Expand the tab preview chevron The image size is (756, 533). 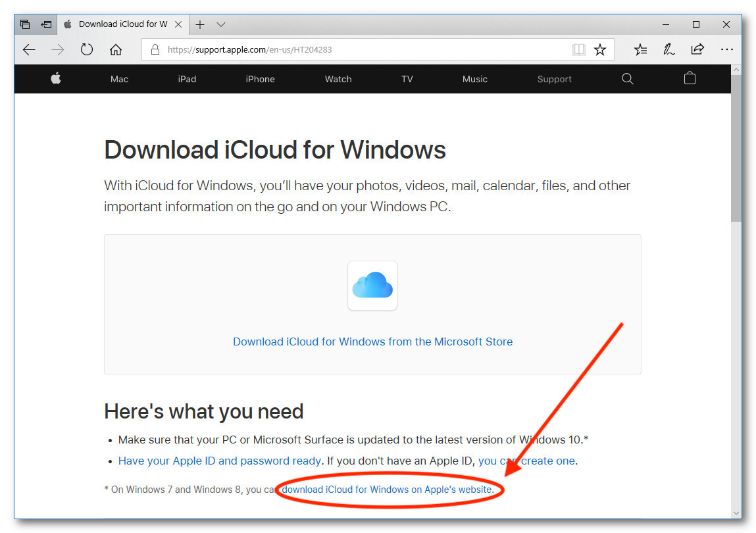tap(221, 24)
